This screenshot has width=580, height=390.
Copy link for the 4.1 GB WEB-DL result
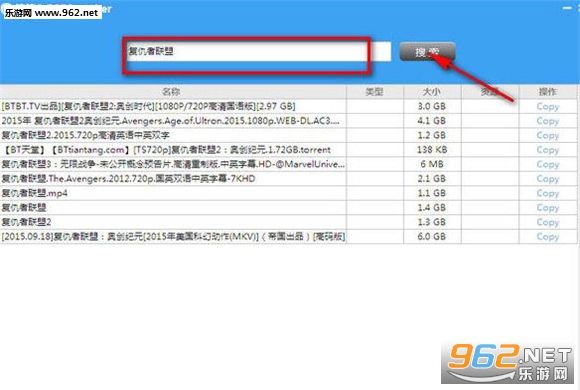click(548, 121)
